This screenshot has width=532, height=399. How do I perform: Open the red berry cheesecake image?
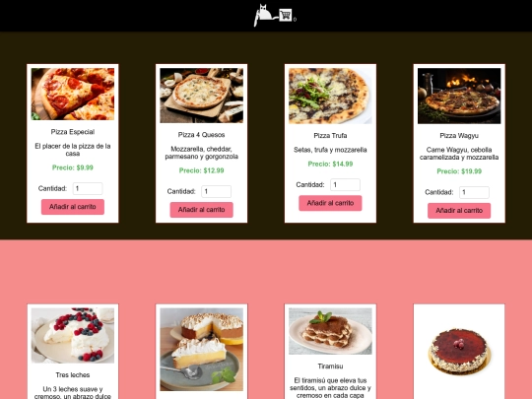pos(459,351)
